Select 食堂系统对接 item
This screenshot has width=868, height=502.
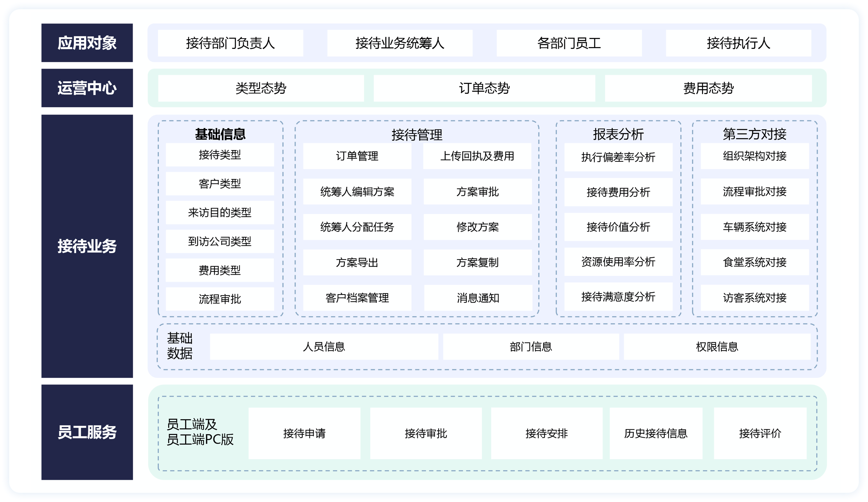coord(755,262)
